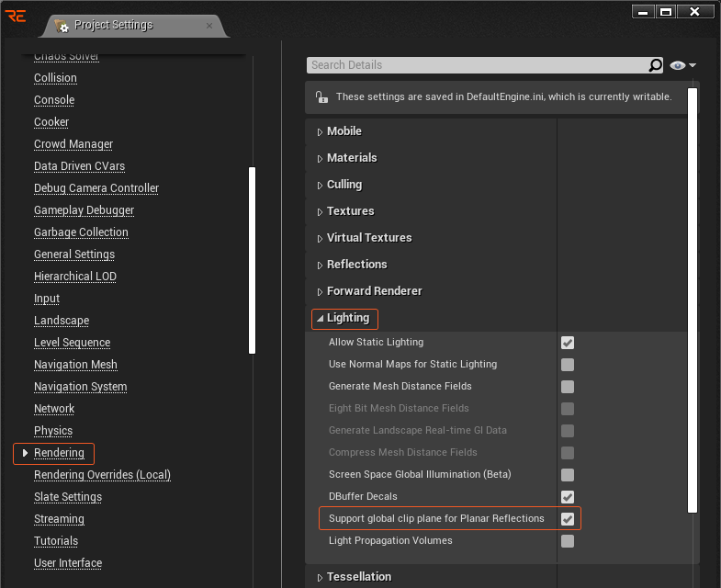
Task: Select the Project Settings tab
Action: click(114, 26)
